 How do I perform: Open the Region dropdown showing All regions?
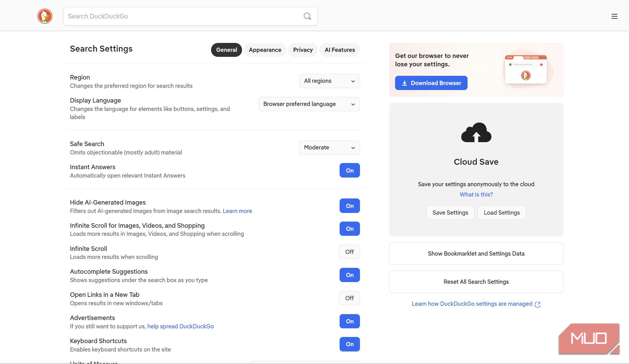click(329, 81)
